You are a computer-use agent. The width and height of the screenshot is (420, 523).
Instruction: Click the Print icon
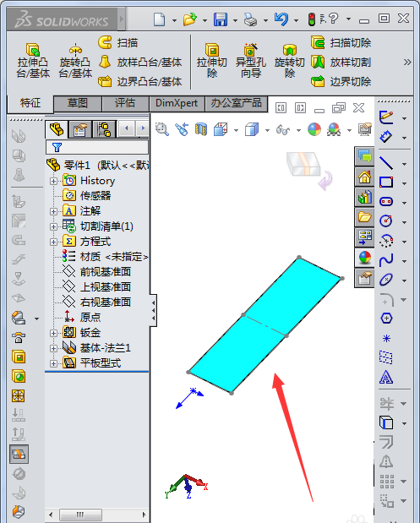[250, 19]
